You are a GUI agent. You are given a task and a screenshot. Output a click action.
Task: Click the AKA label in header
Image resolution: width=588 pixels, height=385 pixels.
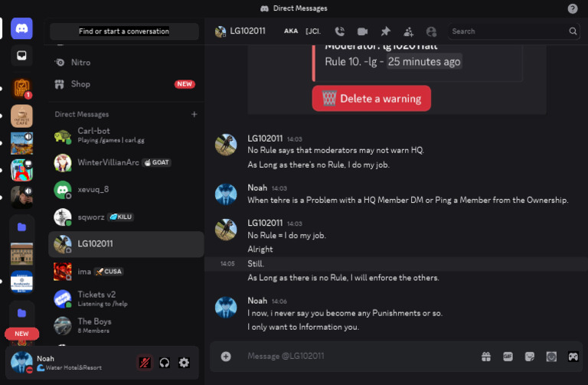tap(291, 31)
